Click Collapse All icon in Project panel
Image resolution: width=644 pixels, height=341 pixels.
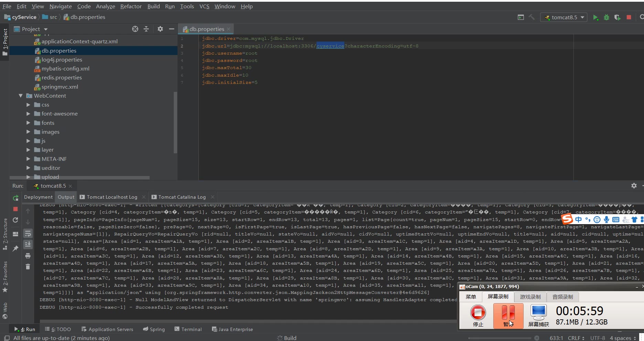point(146,29)
